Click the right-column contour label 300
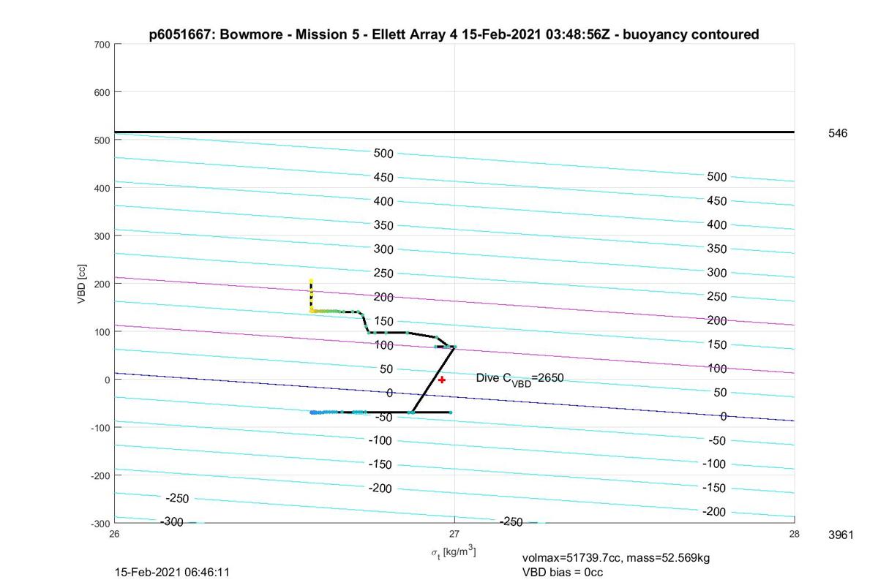878x588 pixels. (x=717, y=273)
